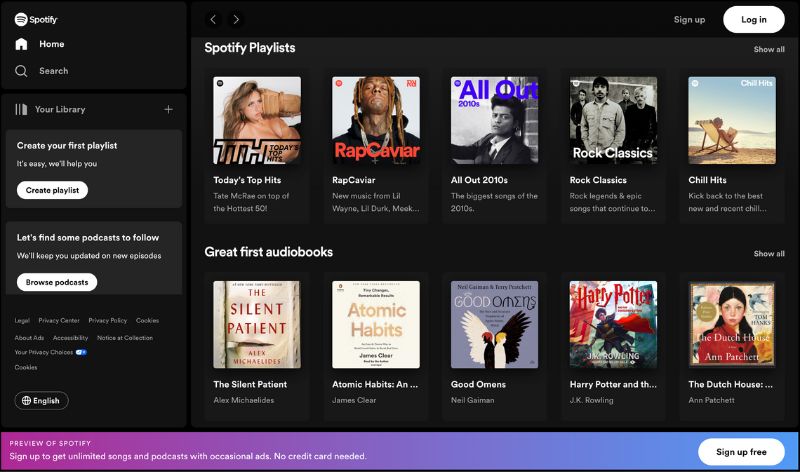
Task: Open the Spotify Playlists heading
Action: (249, 48)
